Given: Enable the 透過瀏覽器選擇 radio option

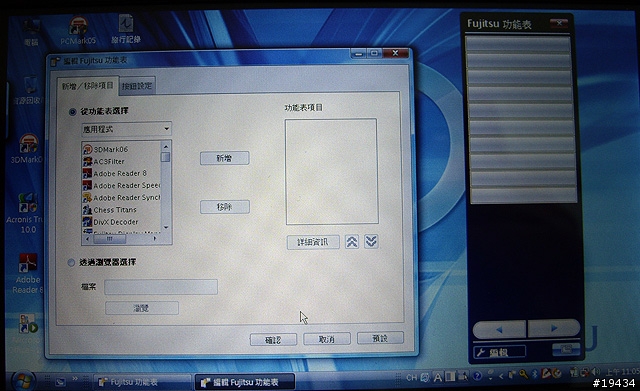Looking at the screenshot, I should coord(71,262).
